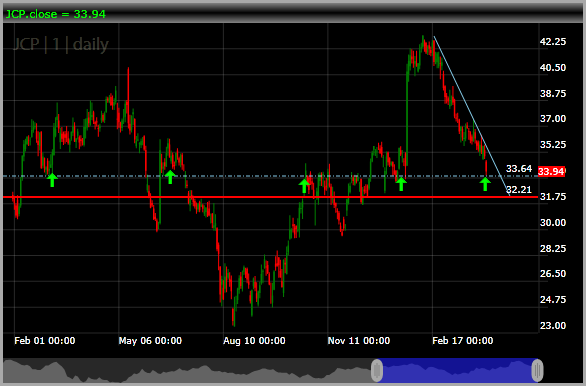Click the green up arrow below the January price spike
Viewport: 586px width, 386px height.
pyautogui.click(x=401, y=184)
